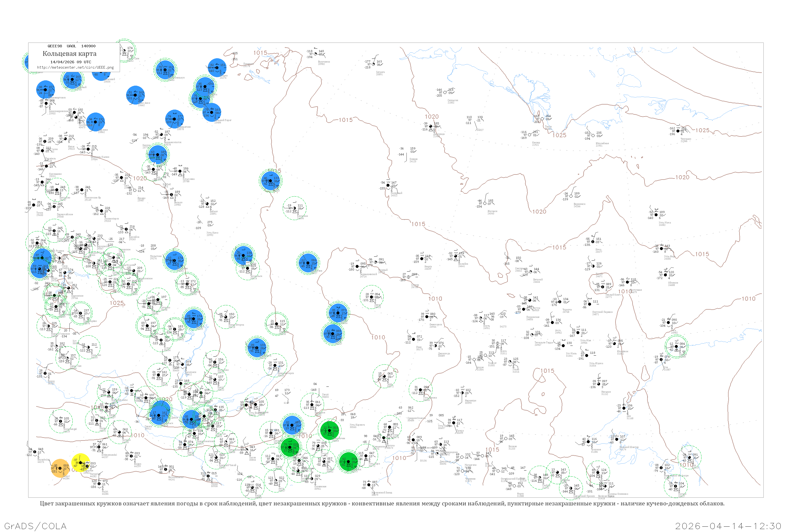Open the meteocenter.net UEEE.png URL text
798x532 pixels.
click(x=75, y=67)
